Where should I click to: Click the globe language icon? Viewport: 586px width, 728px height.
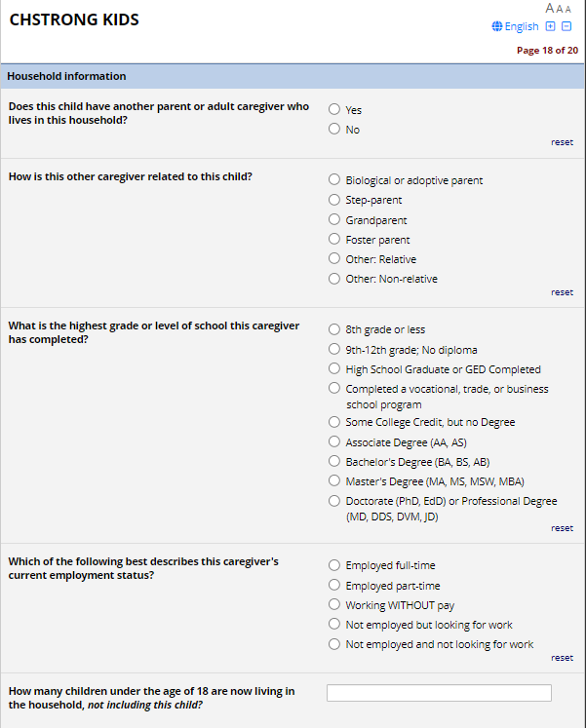point(497,27)
